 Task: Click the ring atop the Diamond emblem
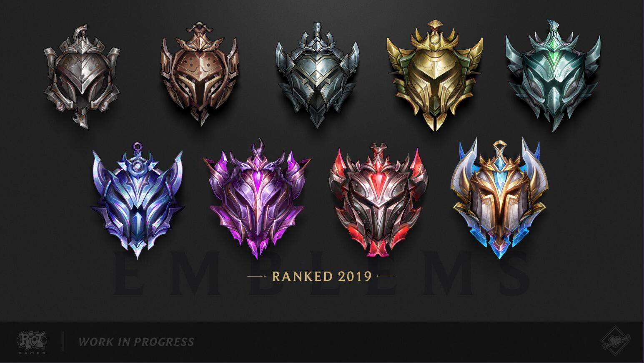coord(138,147)
